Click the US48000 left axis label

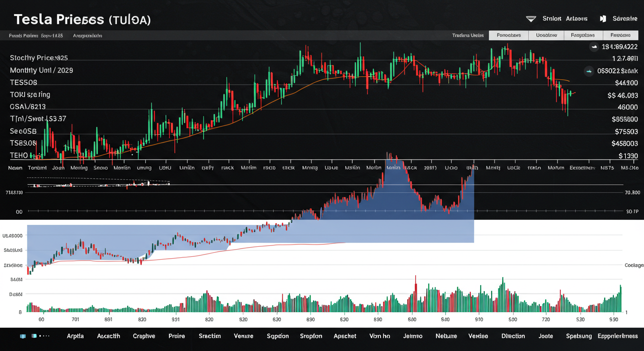12,236
